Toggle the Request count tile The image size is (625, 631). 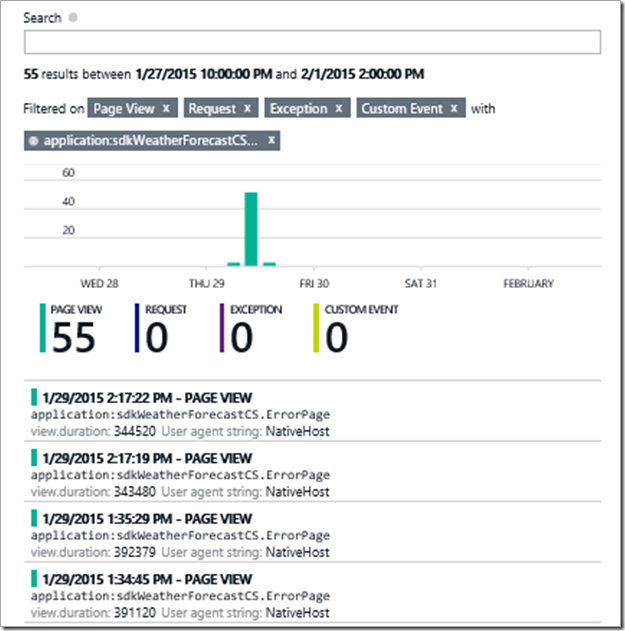pyautogui.click(x=158, y=330)
